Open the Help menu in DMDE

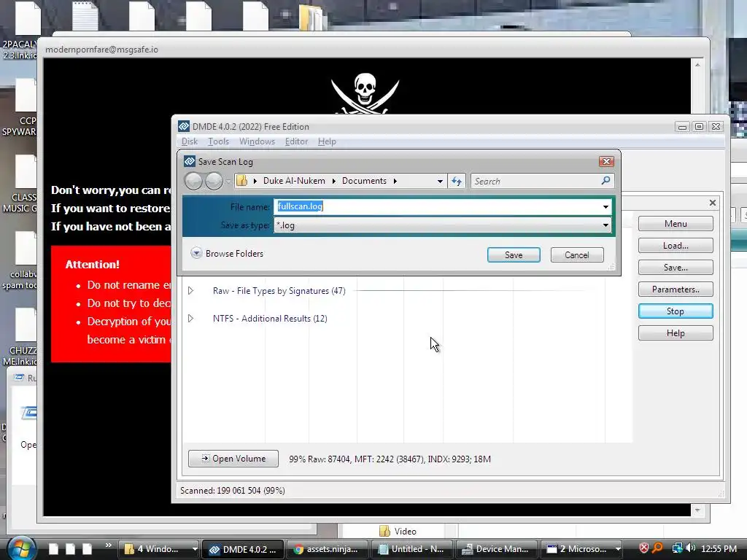pyautogui.click(x=327, y=141)
